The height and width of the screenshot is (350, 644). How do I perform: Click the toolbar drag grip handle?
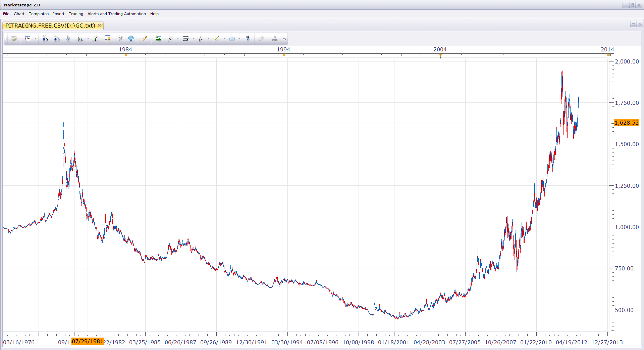tap(5, 39)
